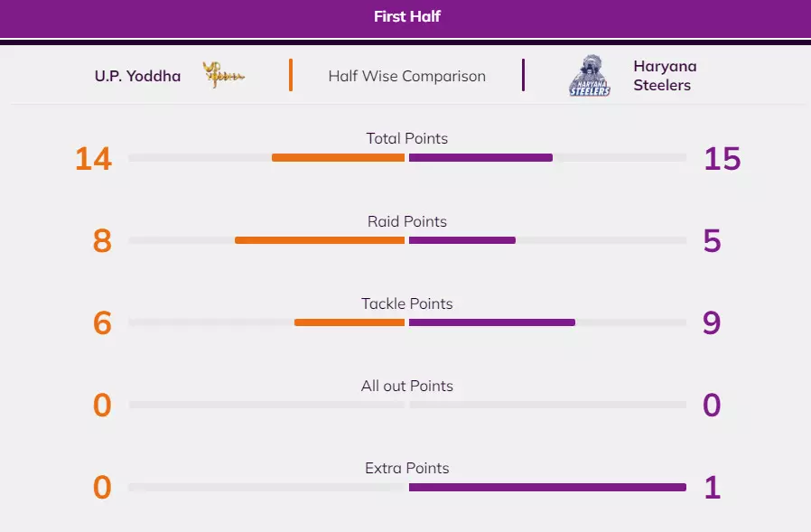This screenshot has width=811, height=532.
Task: Click the orange Total Points bar
Action: tap(338, 157)
